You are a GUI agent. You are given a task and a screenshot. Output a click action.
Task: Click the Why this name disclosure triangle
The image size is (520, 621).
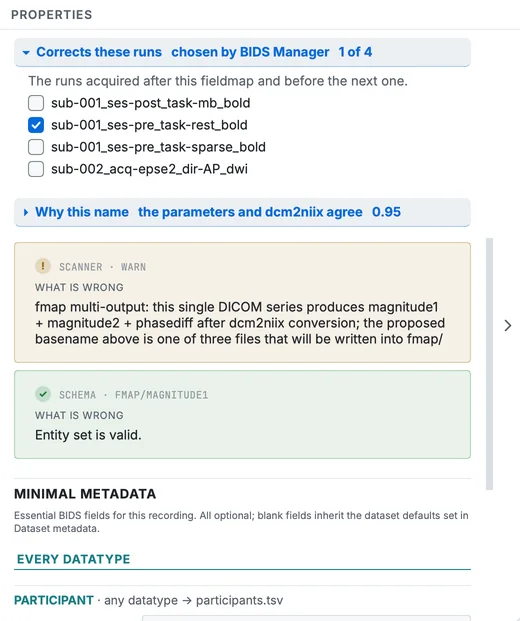(26, 212)
